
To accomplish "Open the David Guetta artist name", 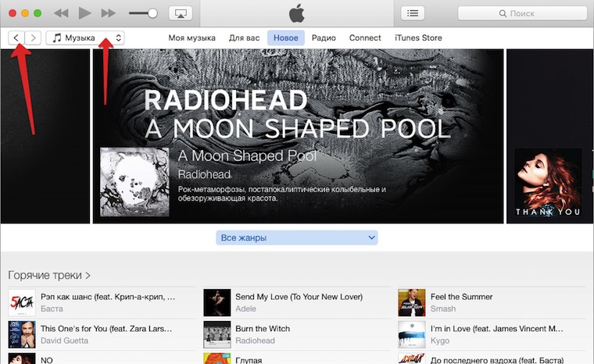I will pos(64,341).
